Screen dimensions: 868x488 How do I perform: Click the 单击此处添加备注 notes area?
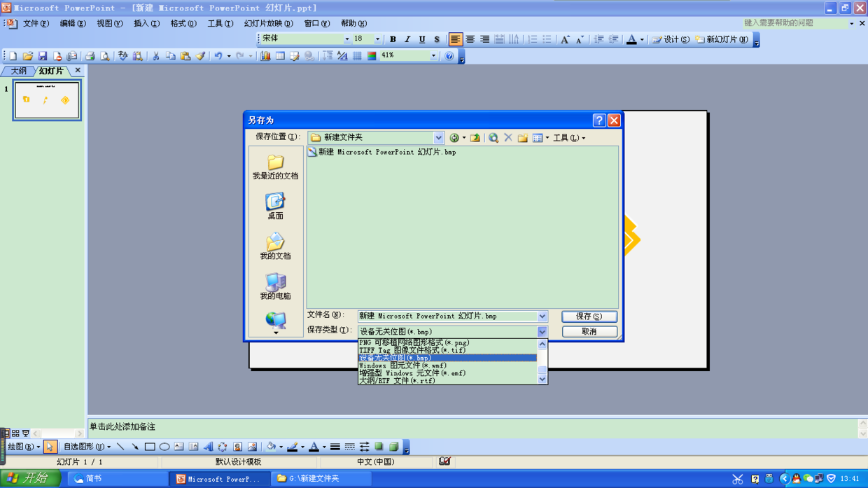(x=472, y=427)
